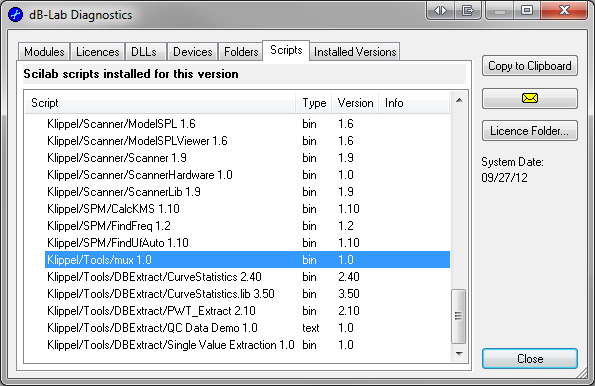Click the yellow envelope email button
Screen dimensions: 595x386
pyautogui.click(x=530, y=99)
